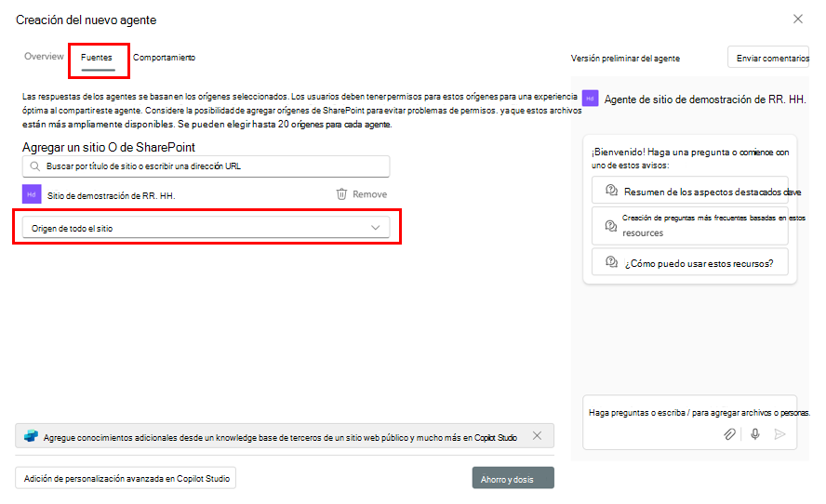Image resolution: width=826 pixels, height=504 pixels.
Task: Expand the Origen de todo el sitio dropdown
Action: pos(206,228)
